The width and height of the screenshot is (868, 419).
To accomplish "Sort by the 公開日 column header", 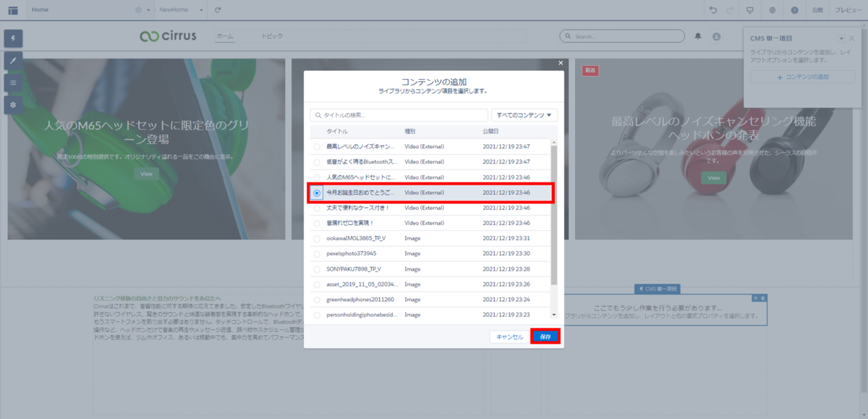I will click(490, 131).
